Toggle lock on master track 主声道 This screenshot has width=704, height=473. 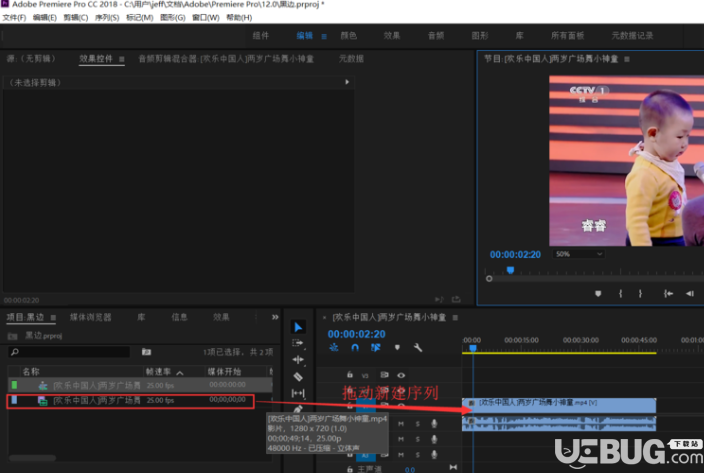coord(350,469)
